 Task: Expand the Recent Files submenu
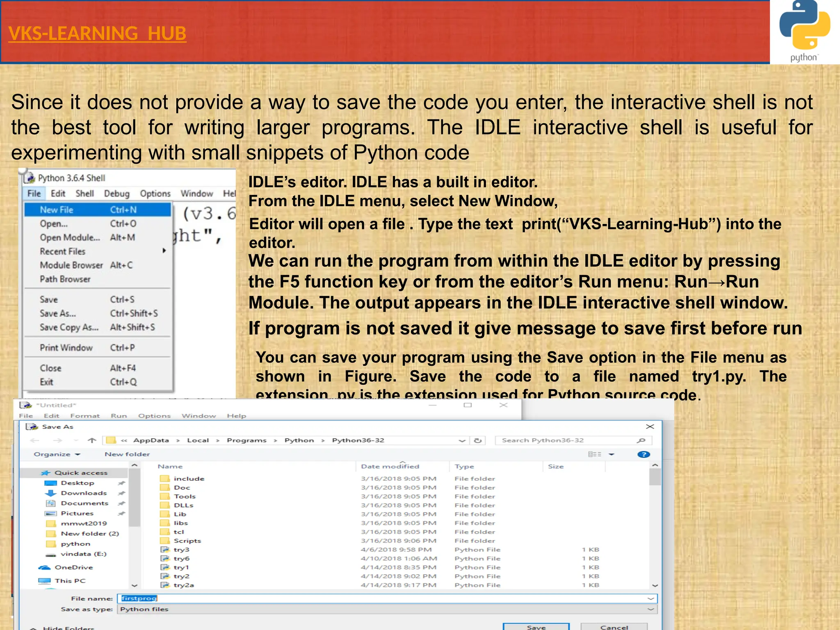click(x=98, y=251)
